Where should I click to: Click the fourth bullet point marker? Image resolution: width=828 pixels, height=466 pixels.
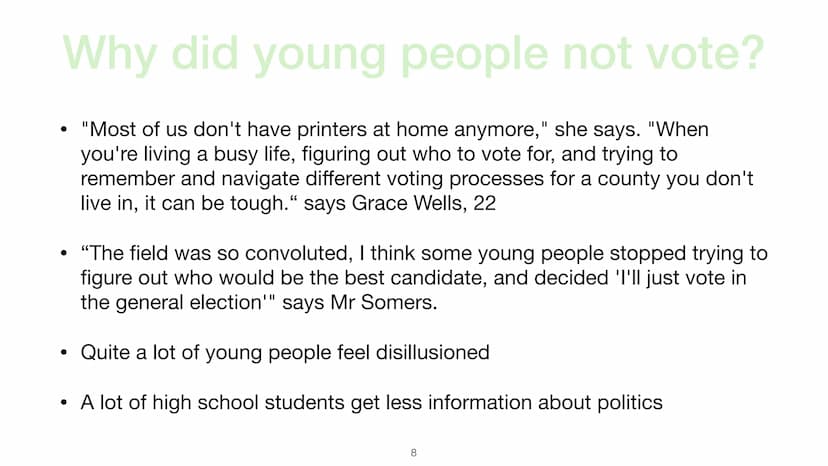[64, 402]
